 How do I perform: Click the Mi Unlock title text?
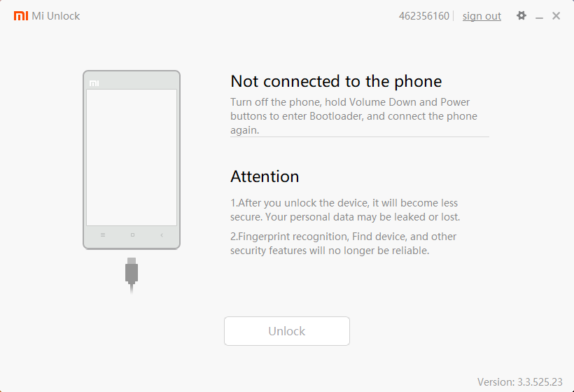pyautogui.click(x=55, y=16)
